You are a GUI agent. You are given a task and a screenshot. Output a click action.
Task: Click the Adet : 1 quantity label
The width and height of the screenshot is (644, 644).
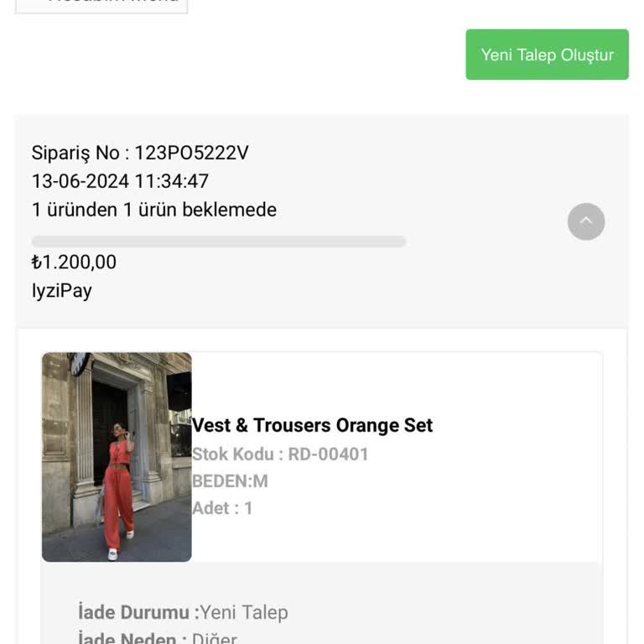pos(222,507)
